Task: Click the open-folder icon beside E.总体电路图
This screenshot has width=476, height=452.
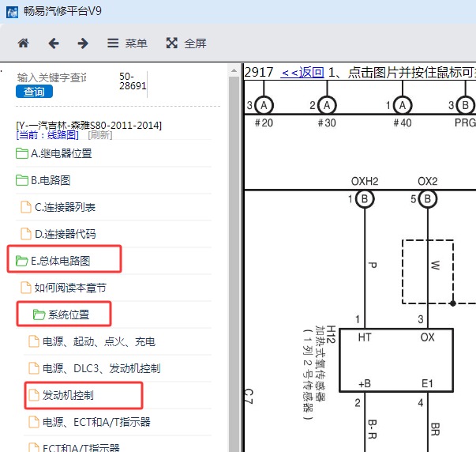Action: point(22,261)
